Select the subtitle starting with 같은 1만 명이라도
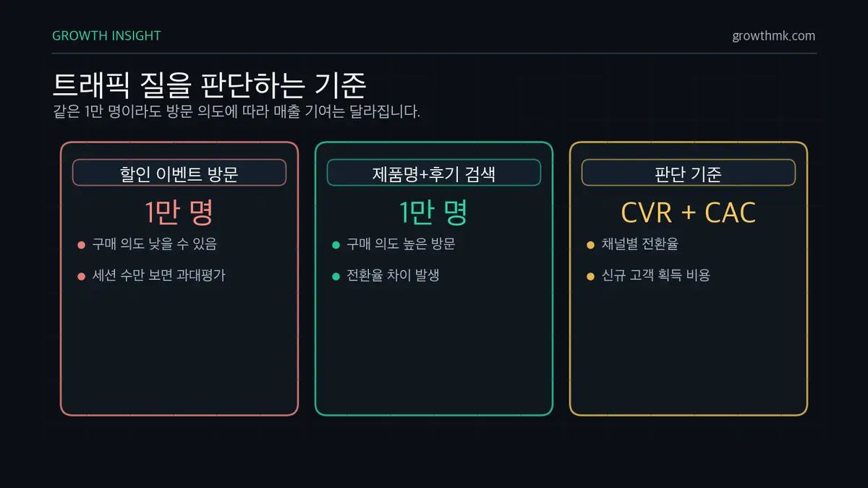868x488 pixels. pos(236,112)
